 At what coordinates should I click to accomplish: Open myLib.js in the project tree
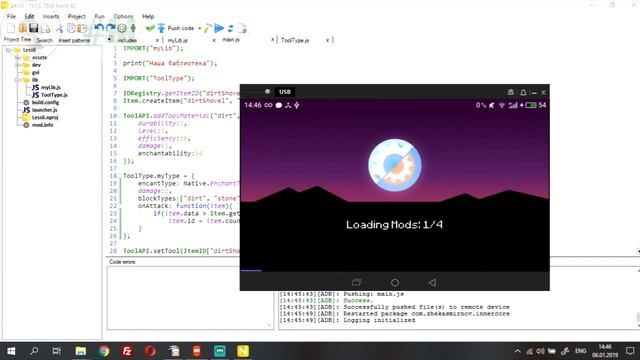51,87
